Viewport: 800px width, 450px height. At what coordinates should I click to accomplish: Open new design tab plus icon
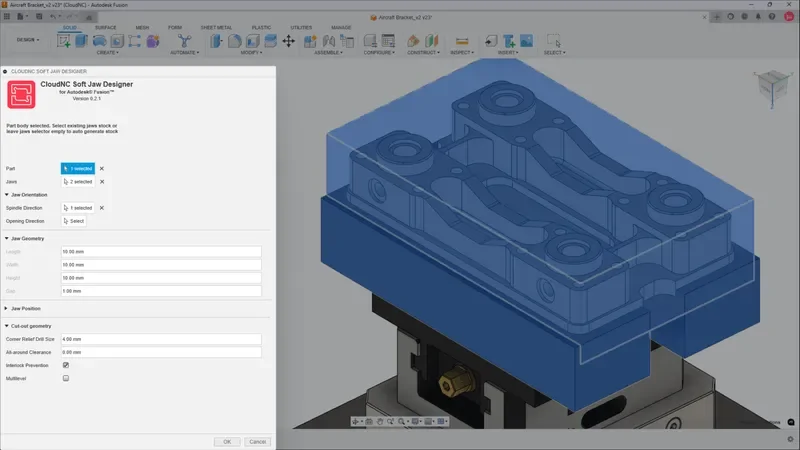point(717,17)
